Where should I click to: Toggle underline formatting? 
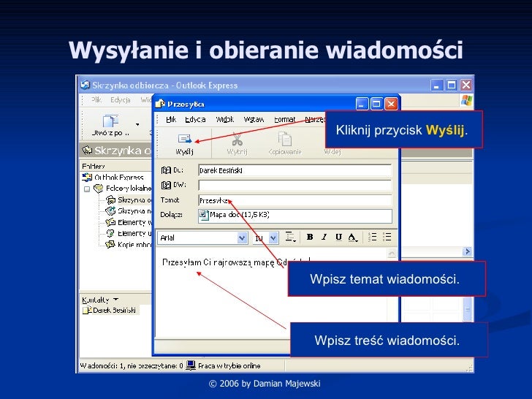click(338, 237)
